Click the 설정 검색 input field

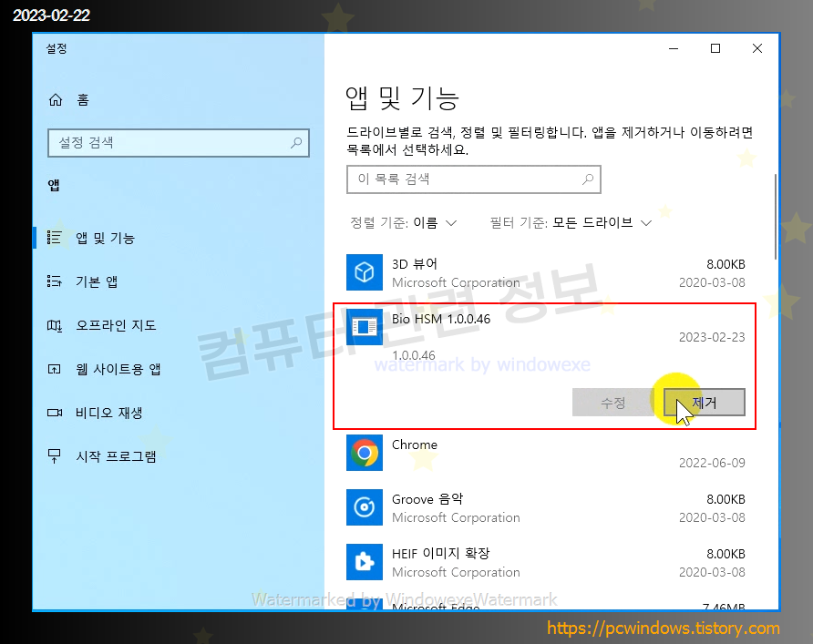pos(179,142)
